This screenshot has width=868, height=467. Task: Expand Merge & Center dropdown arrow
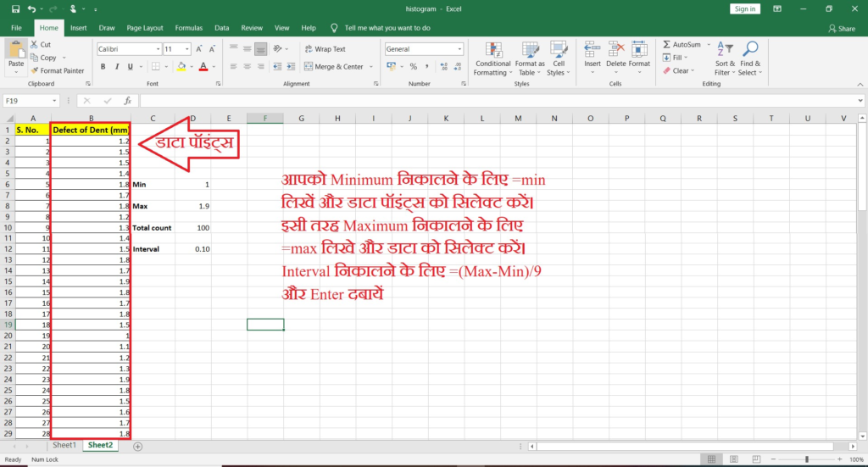pyautogui.click(x=371, y=67)
